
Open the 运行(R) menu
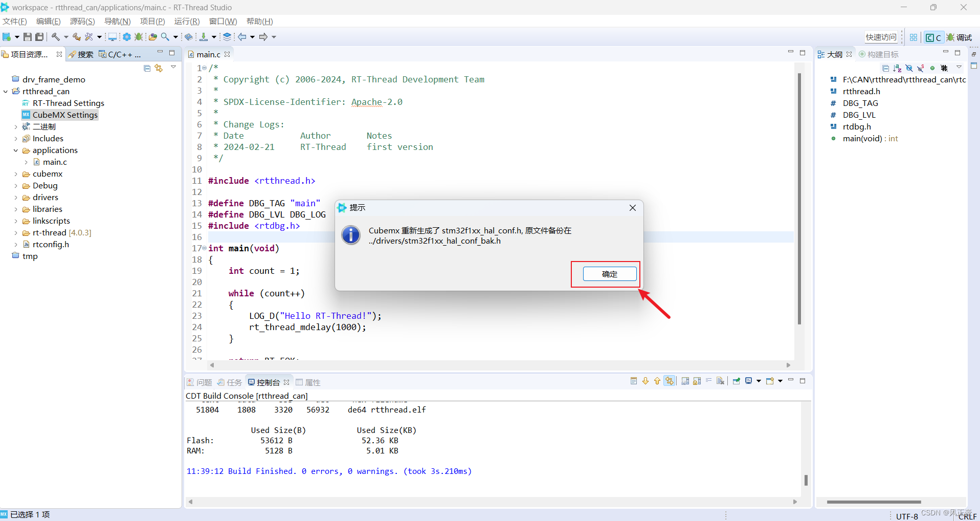[x=187, y=21]
